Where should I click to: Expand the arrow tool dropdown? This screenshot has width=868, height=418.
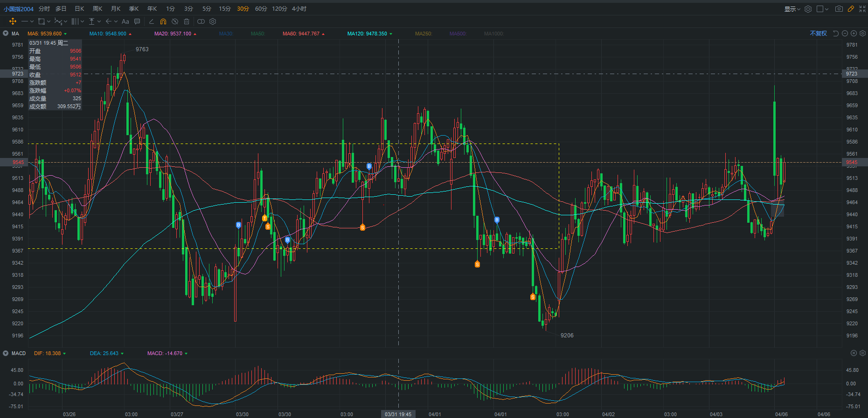coord(116,21)
